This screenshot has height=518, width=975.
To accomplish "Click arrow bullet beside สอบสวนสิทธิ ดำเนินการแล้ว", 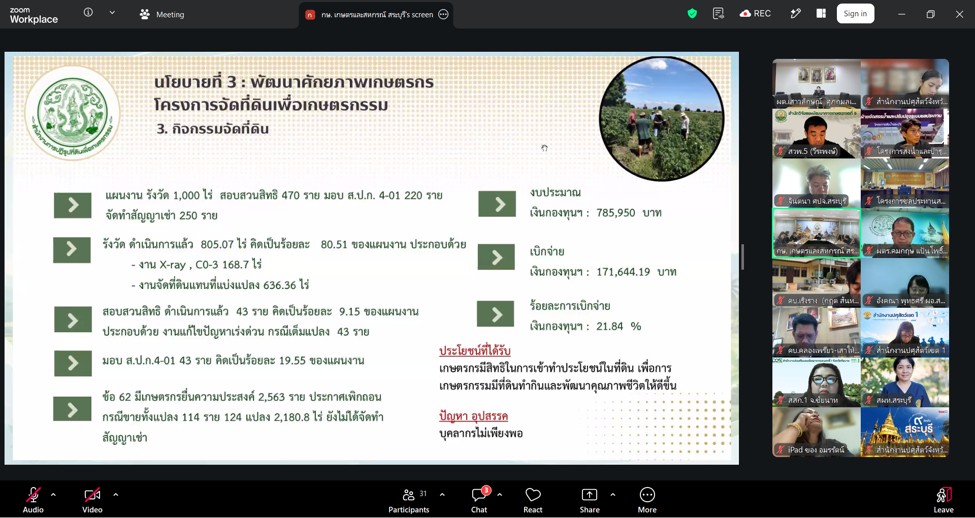I will pyautogui.click(x=73, y=319).
